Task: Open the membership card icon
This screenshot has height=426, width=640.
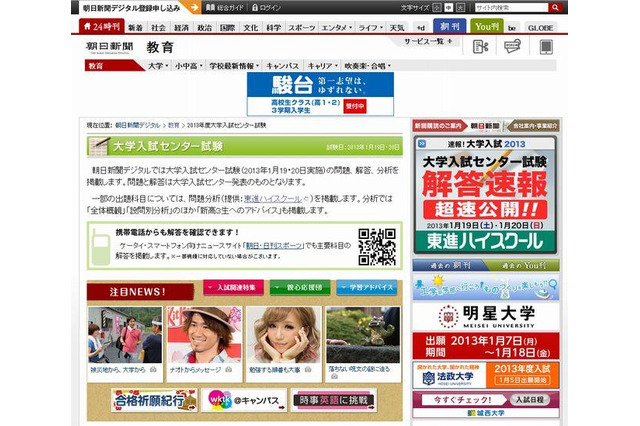Action: click(512, 46)
